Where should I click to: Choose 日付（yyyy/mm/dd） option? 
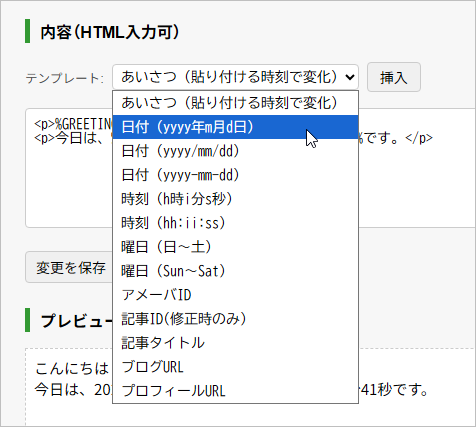235,151
